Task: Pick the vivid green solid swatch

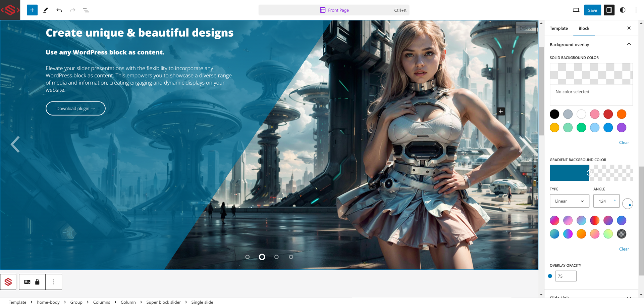Action: [581, 128]
